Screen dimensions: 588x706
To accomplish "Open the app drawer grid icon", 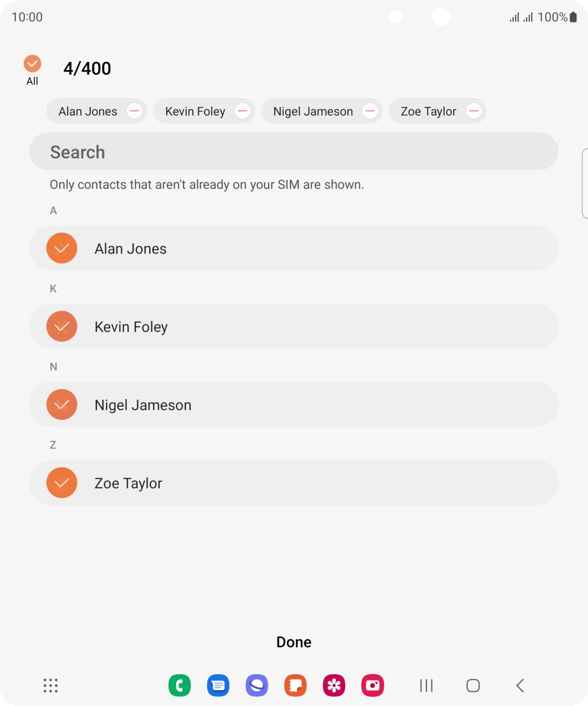I will 50,685.
